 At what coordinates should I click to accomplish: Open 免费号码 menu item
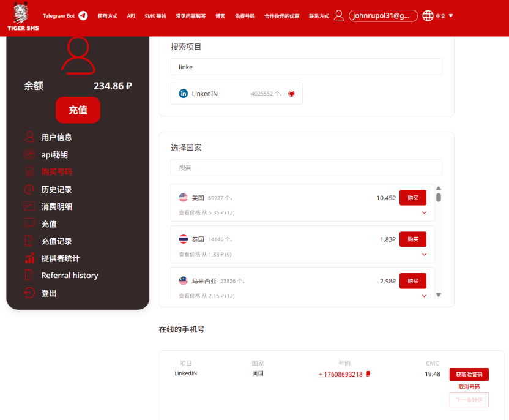(x=245, y=16)
